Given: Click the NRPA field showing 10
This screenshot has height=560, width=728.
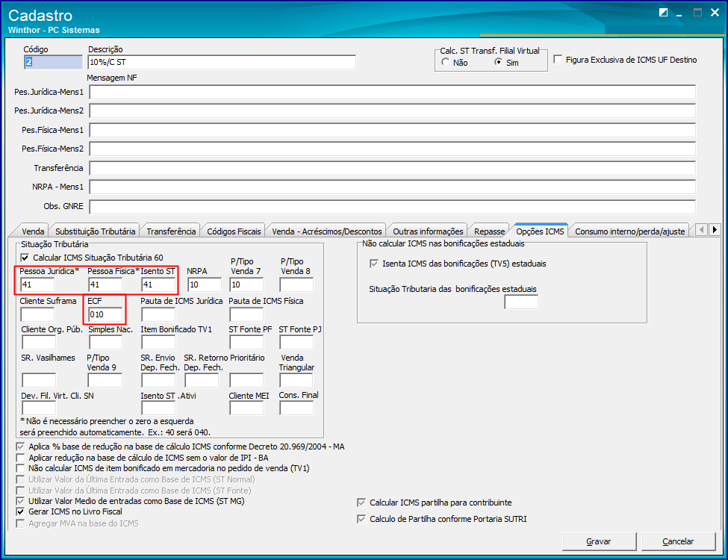Looking at the screenshot, I should pos(205,284).
